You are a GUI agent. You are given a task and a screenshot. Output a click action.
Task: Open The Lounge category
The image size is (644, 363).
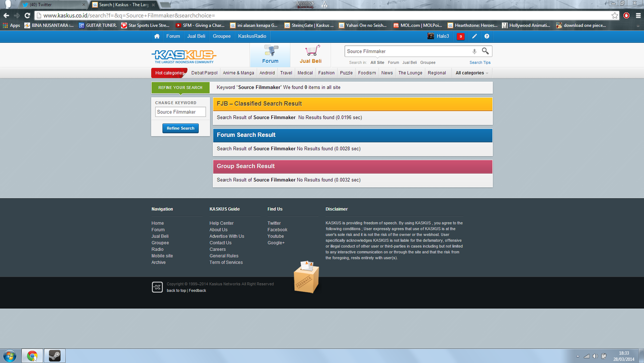pyautogui.click(x=411, y=73)
